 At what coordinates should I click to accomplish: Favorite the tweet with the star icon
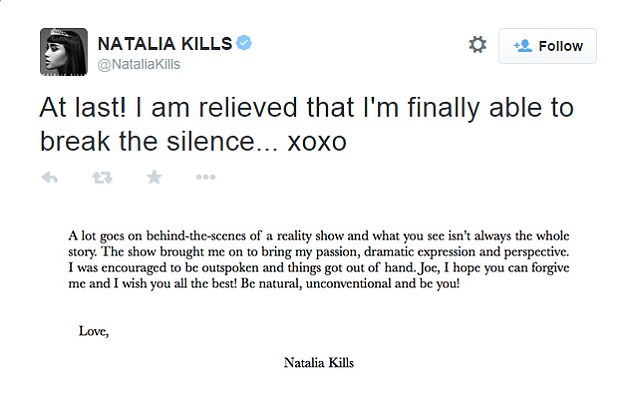pyautogui.click(x=154, y=177)
